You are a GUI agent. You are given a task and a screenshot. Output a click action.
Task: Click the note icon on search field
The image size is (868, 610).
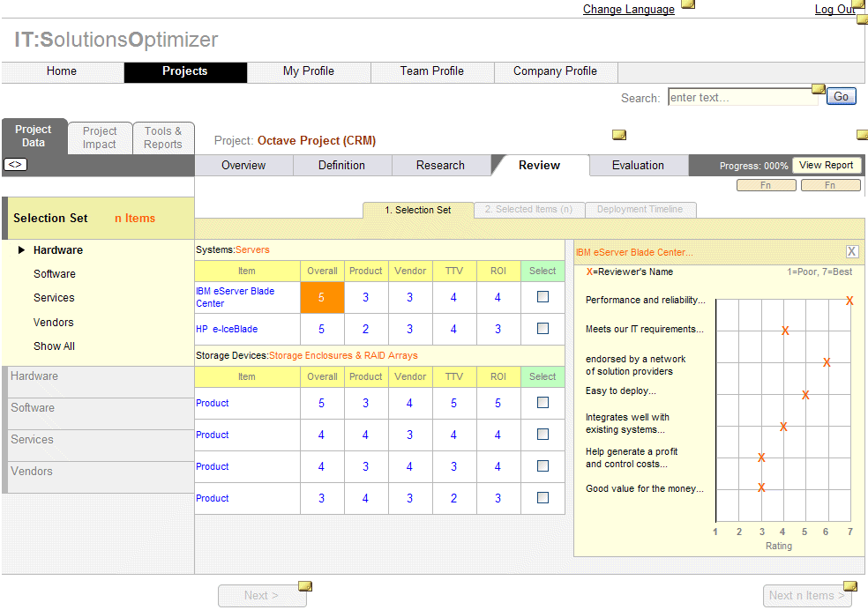coord(819,89)
